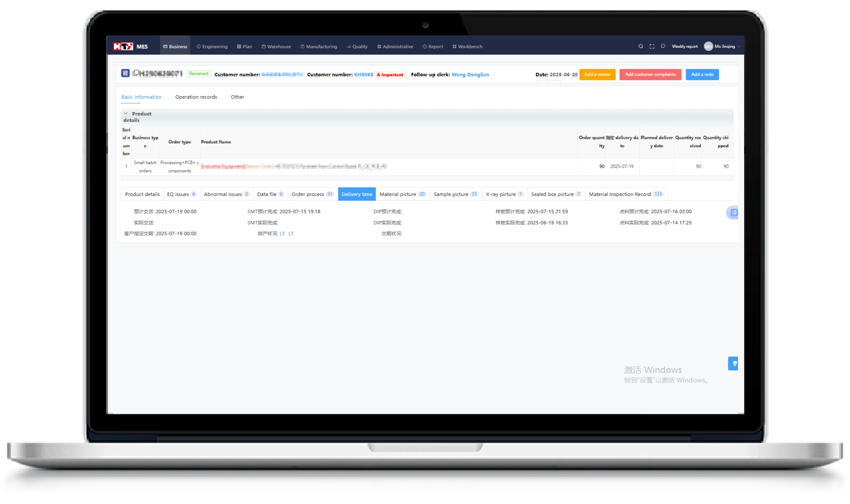Open the Mo Jinqing user dropdown
The image size is (850, 504).
[724, 46]
